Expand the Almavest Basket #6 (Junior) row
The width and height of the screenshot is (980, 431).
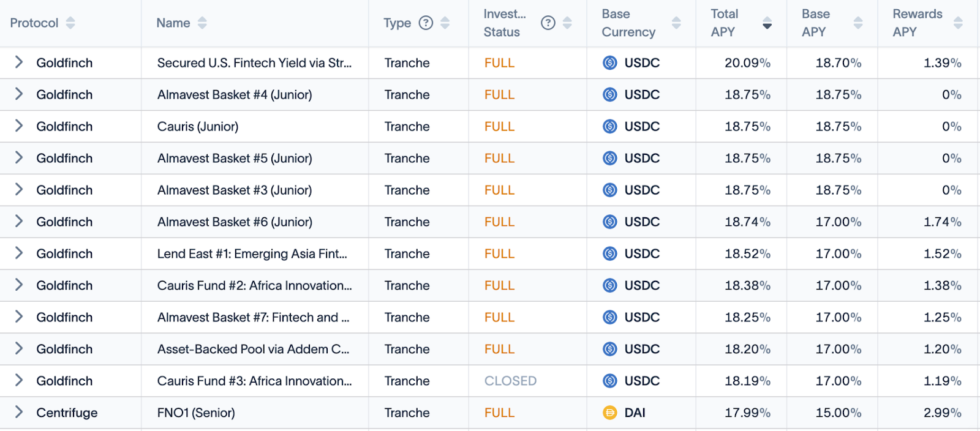(x=19, y=222)
